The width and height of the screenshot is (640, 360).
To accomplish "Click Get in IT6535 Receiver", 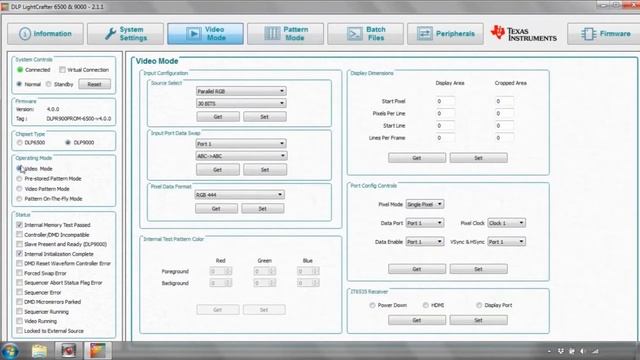I will 417,320.
